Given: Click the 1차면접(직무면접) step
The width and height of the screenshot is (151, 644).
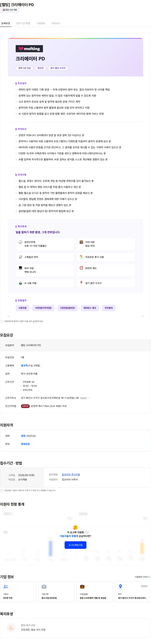Looking at the screenshot, I should (43, 308).
